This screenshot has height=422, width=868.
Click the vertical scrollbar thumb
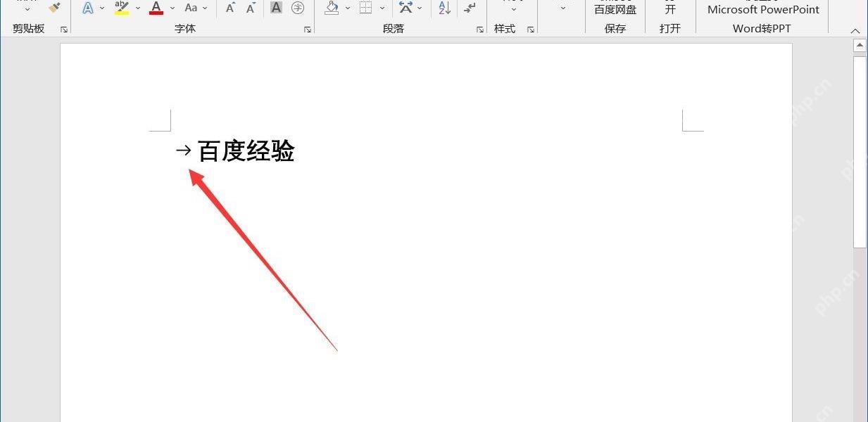point(860,151)
